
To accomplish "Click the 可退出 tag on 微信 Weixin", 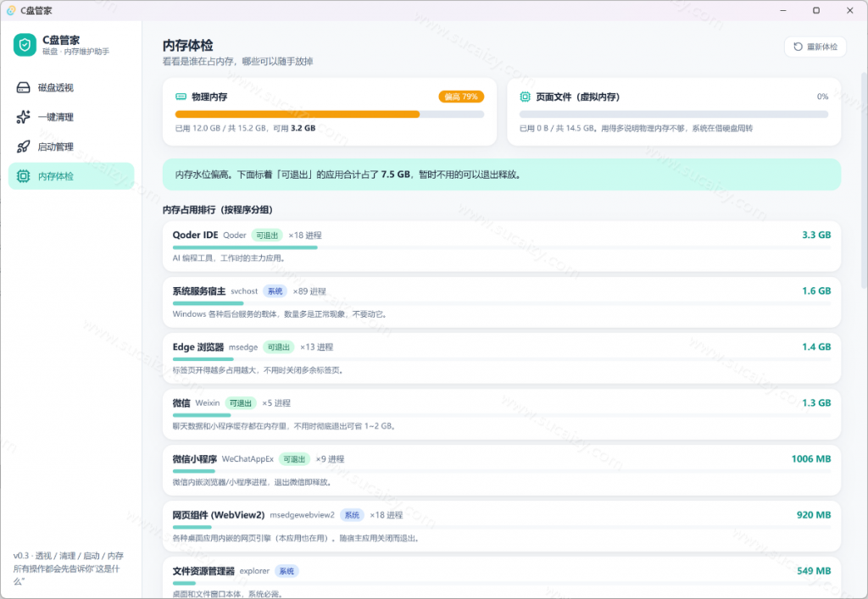I will 240,403.
